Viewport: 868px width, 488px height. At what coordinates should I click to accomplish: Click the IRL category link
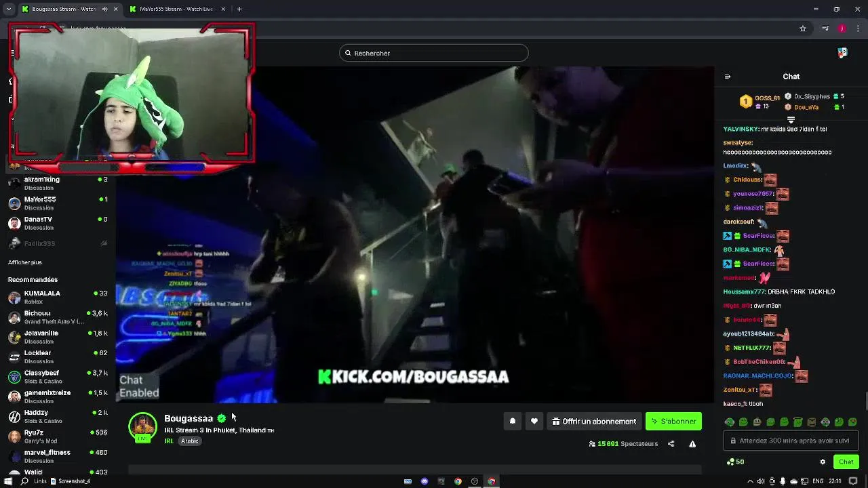tap(169, 441)
